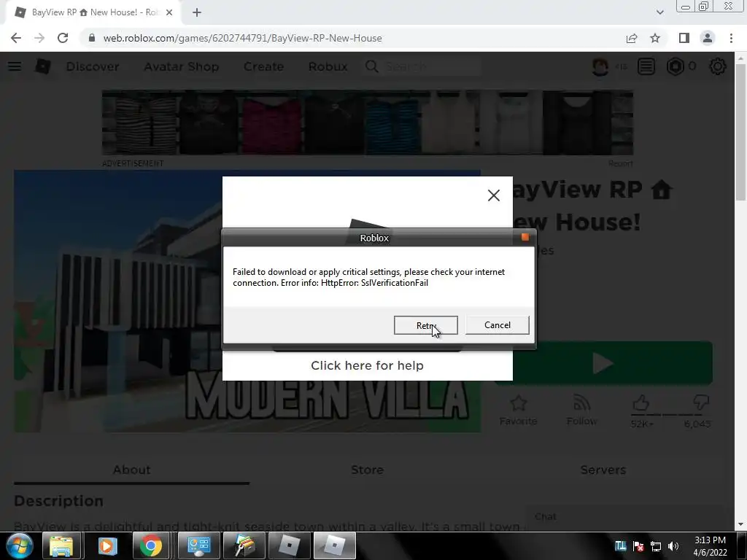This screenshot has height=560, width=747.
Task: Click the active Roblox taskbar icon
Action: [334, 545]
